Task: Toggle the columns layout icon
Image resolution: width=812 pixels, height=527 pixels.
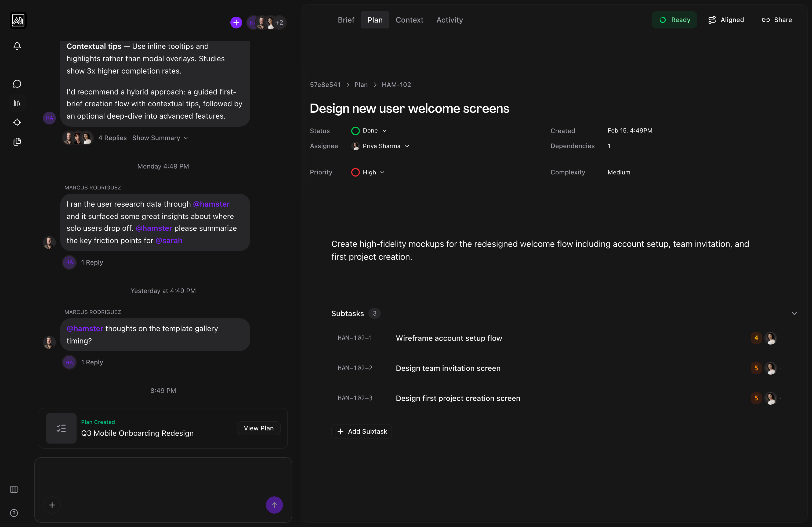Action: (14, 489)
